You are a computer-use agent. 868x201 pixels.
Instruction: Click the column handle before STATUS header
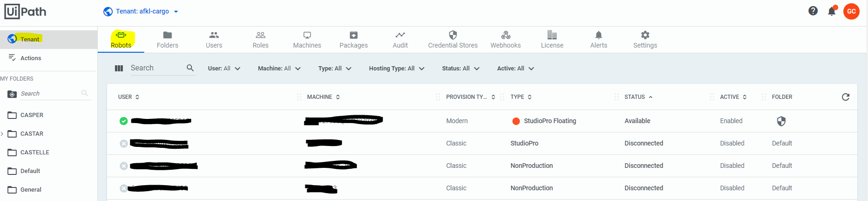[616, 97]
